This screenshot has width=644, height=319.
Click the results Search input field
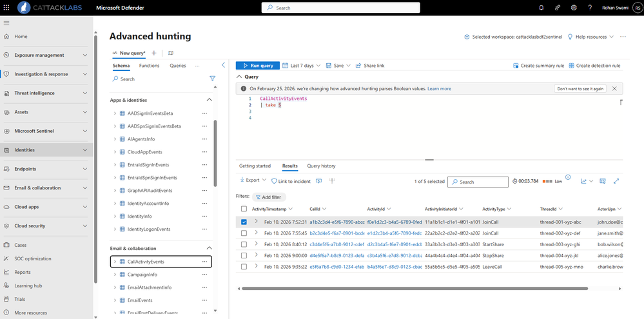click(478, 182)
